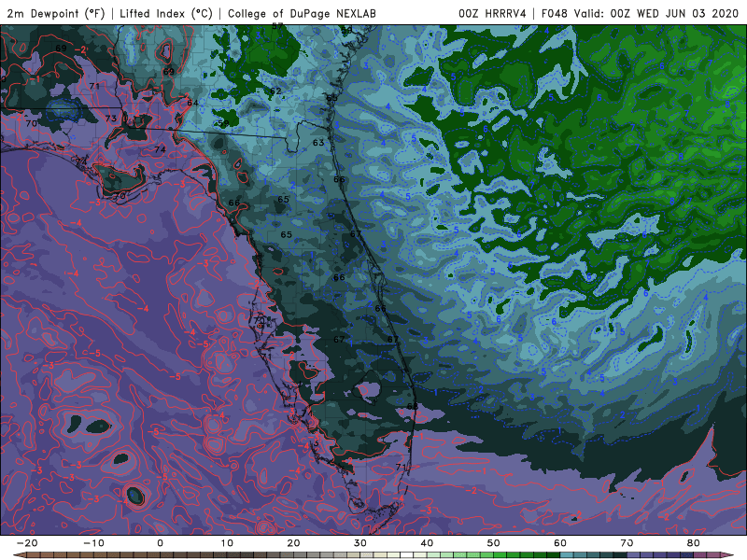Click the 'WED JUN 03 2020' valid date
The width and height of the screenshot is (747, 560).
[687, 14]
